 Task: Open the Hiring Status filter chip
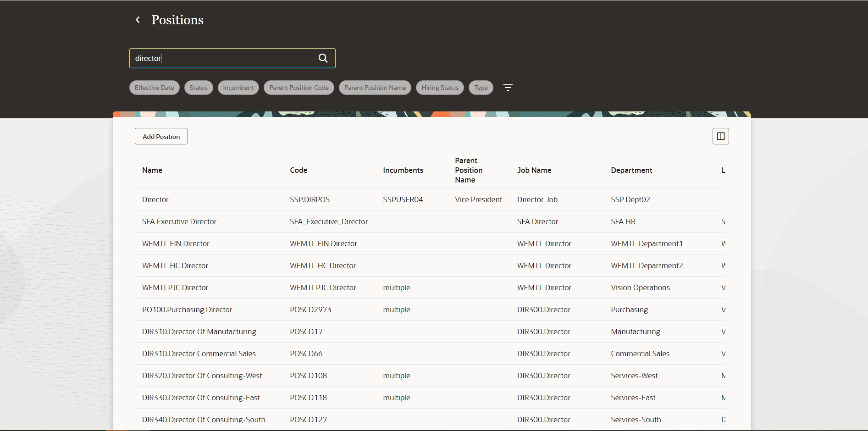pyautogui.click(x=440, y=88)
